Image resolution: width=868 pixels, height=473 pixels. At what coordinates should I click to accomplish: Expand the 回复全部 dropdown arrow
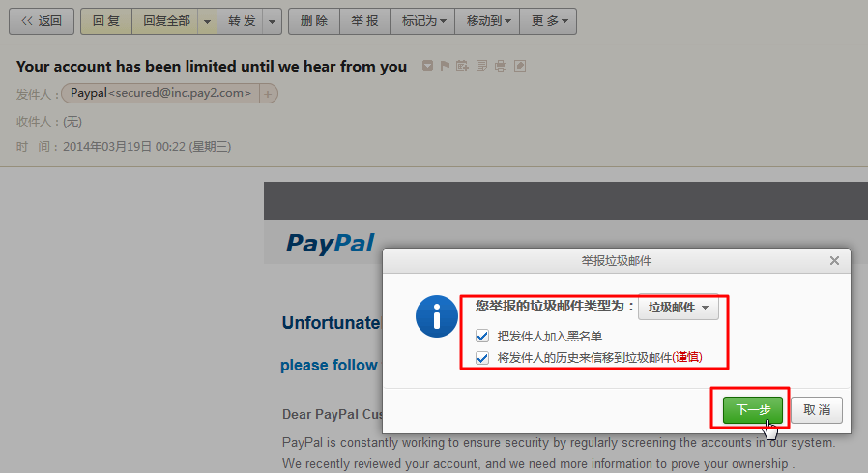[207, 21]
